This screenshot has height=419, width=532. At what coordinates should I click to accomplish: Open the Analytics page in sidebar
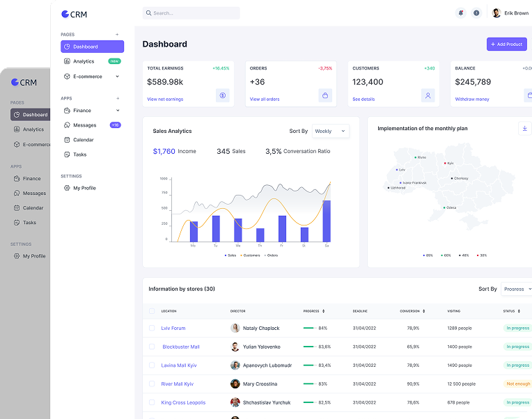click(84, 61)
